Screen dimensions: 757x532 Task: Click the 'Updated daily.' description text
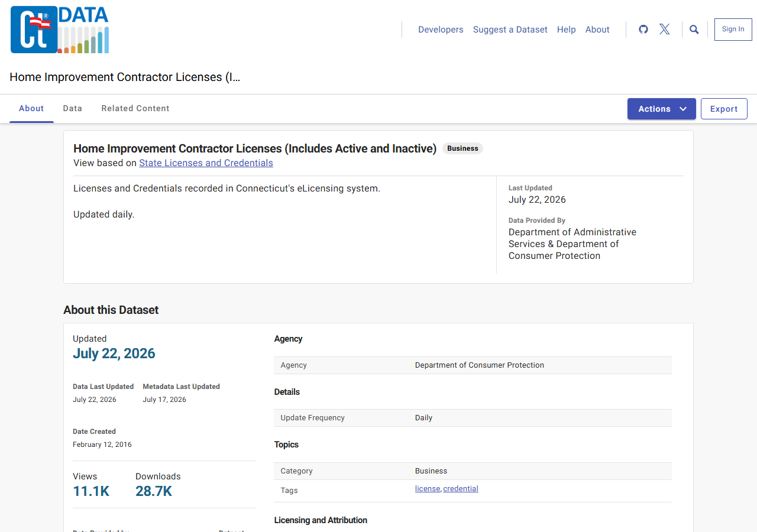click(104, 215)
